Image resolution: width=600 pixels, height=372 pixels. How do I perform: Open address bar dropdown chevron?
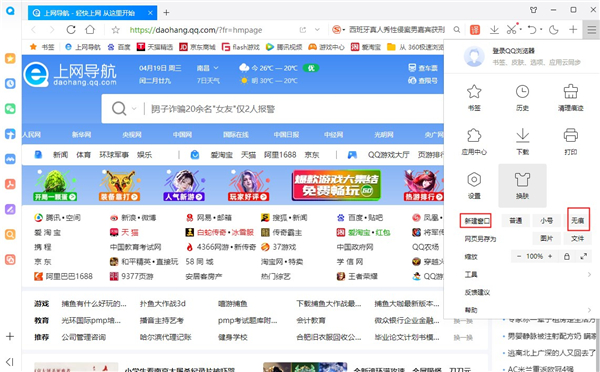[317, 29]
